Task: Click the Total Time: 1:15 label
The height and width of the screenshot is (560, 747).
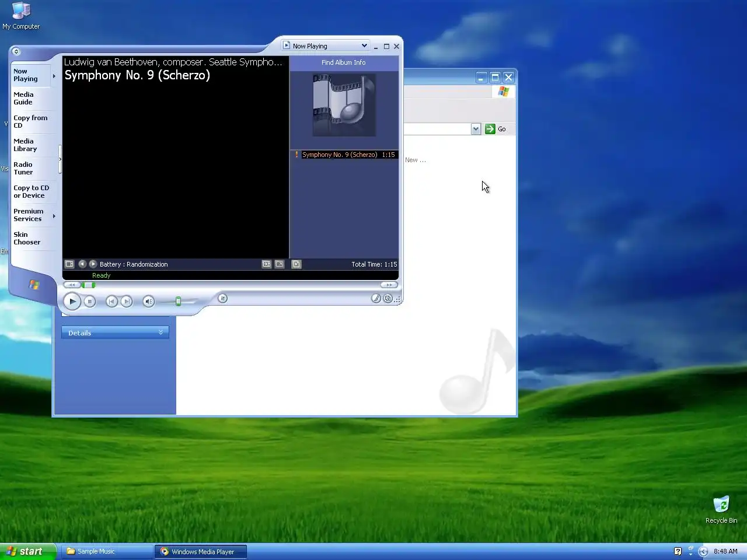Action: pos(374,264)
